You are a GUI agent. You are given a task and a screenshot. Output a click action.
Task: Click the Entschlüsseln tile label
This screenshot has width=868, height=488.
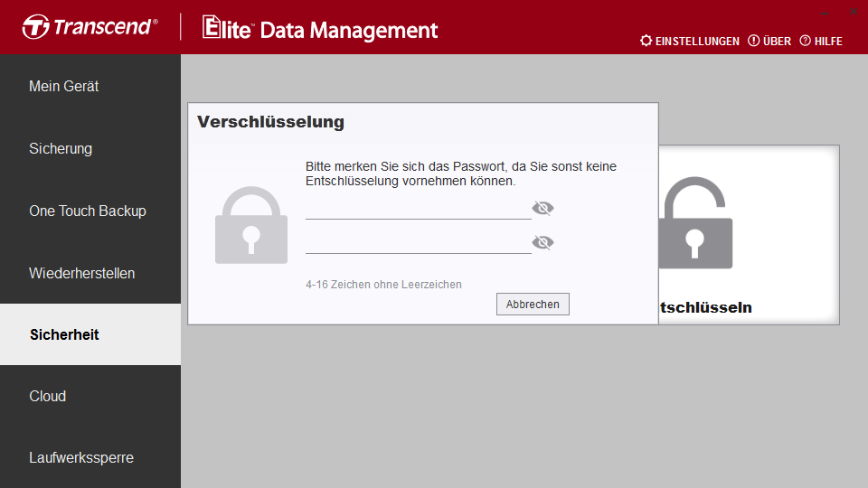(x=706, y=307)
